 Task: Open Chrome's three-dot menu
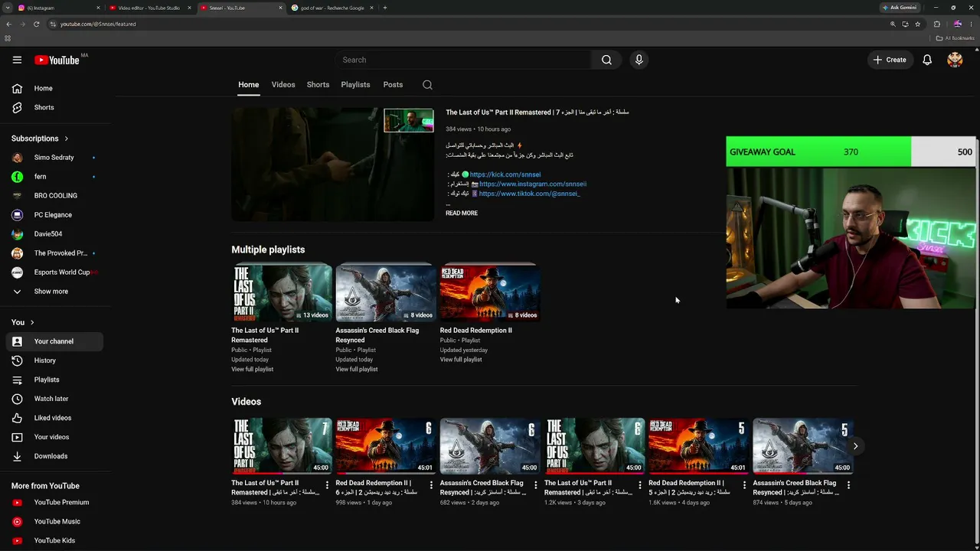click(971, 24)
